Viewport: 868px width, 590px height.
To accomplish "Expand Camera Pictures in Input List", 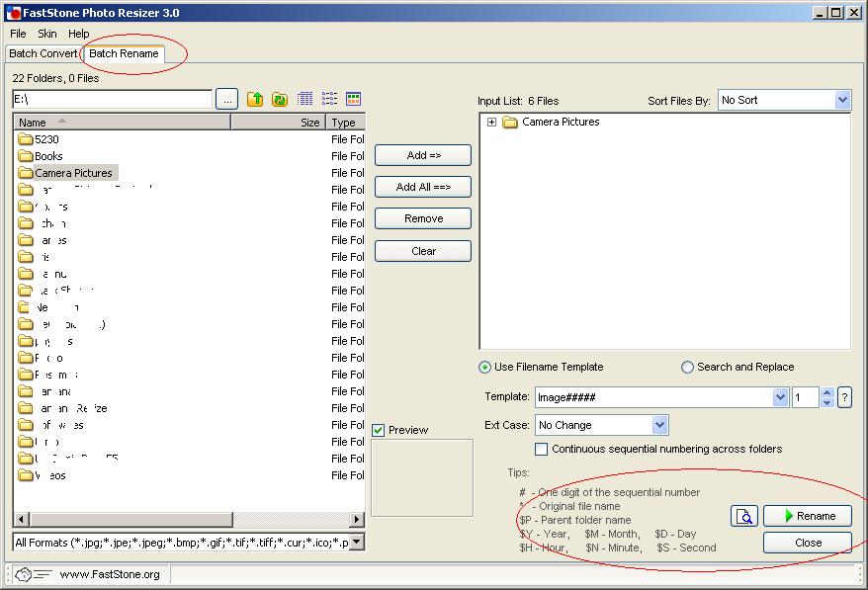I will click(x=491, y=122).
